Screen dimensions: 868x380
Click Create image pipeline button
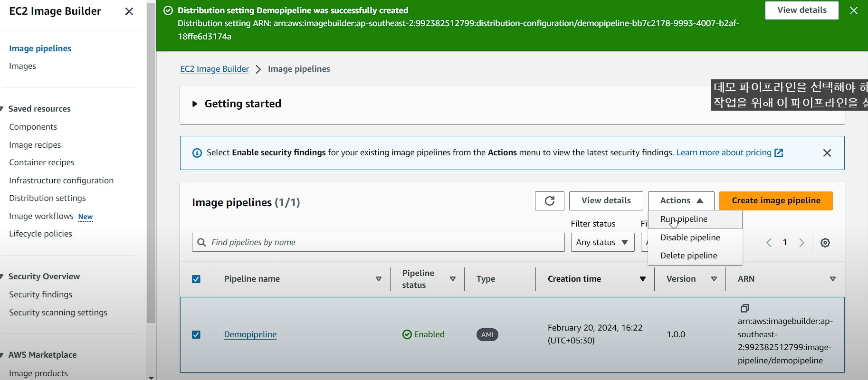pyautogui.click(x=776, y=201)
